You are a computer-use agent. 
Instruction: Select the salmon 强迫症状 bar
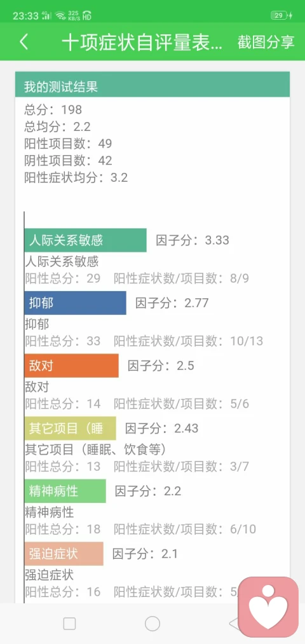[64, 554]
